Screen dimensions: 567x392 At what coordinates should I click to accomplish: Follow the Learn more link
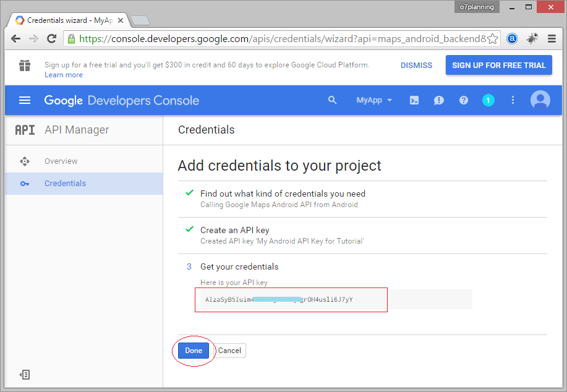64,75
